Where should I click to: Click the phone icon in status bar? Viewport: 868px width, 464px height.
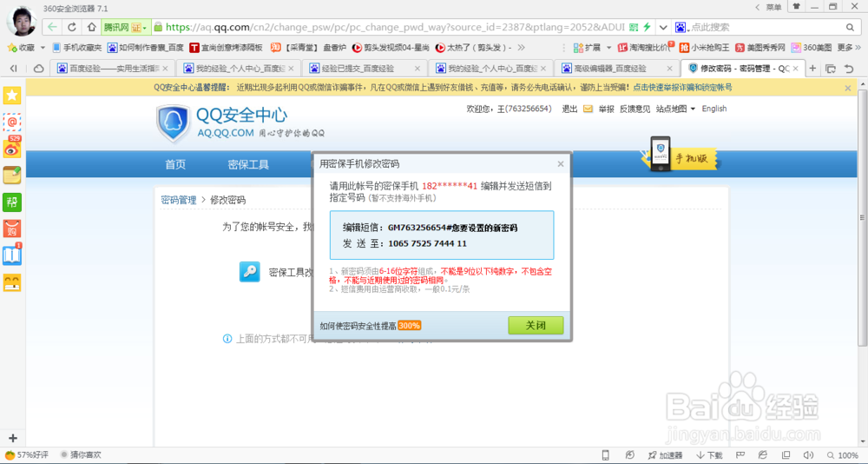(x=605, y=455)
